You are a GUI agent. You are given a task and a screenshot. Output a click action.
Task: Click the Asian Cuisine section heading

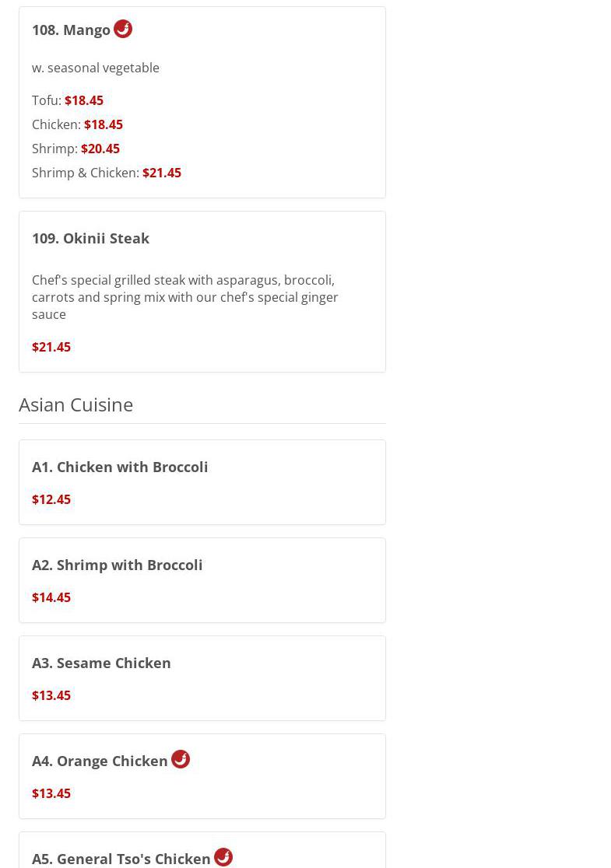point(76,404)
